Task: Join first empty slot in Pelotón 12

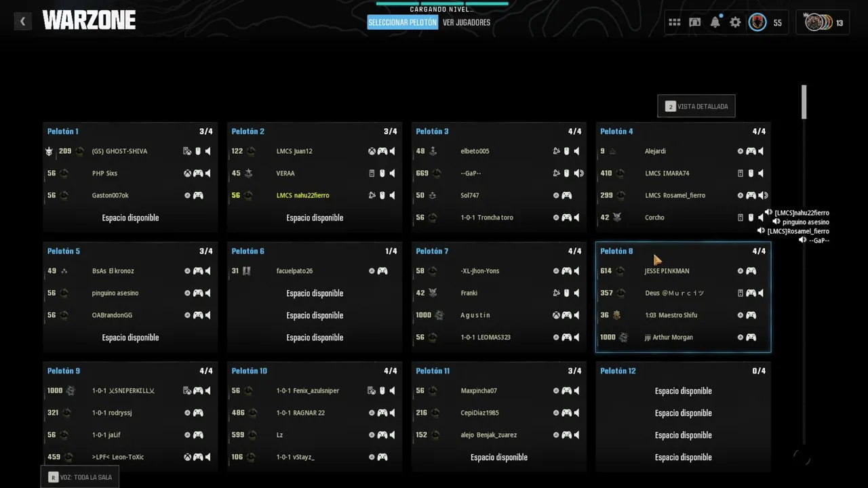Action: (683, 391)
